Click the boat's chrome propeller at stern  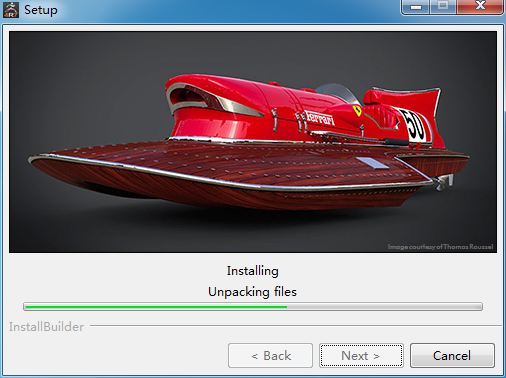coord(445,183)
